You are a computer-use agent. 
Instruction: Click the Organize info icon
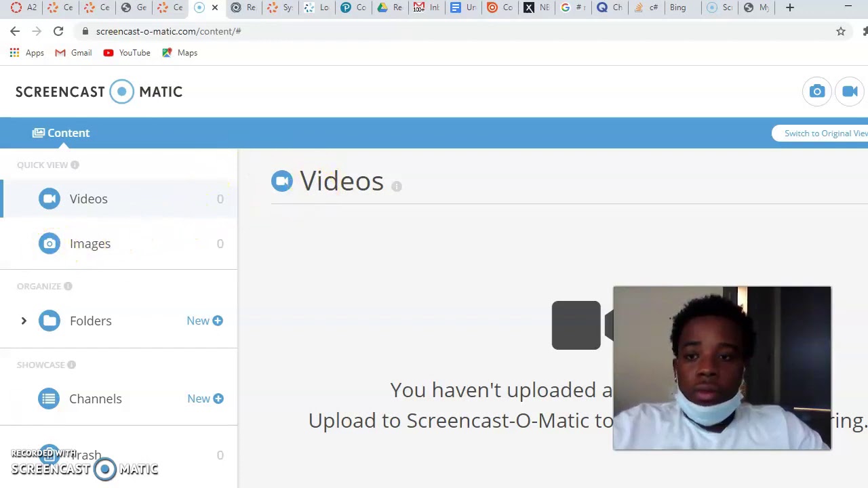pos(68,286)
